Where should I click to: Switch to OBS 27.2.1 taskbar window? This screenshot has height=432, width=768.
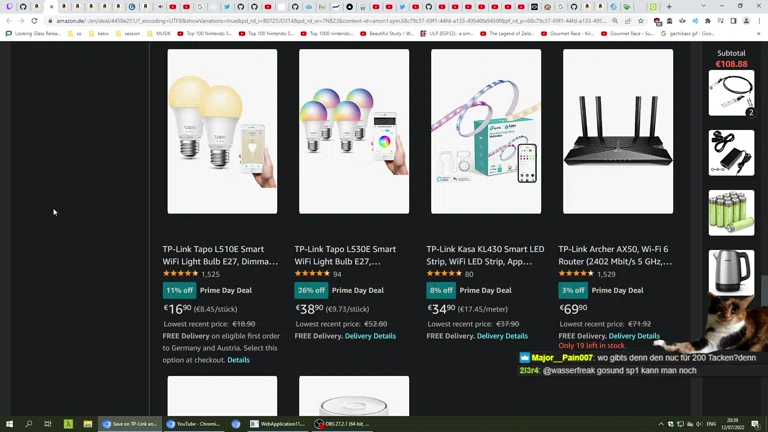point(343,424)
